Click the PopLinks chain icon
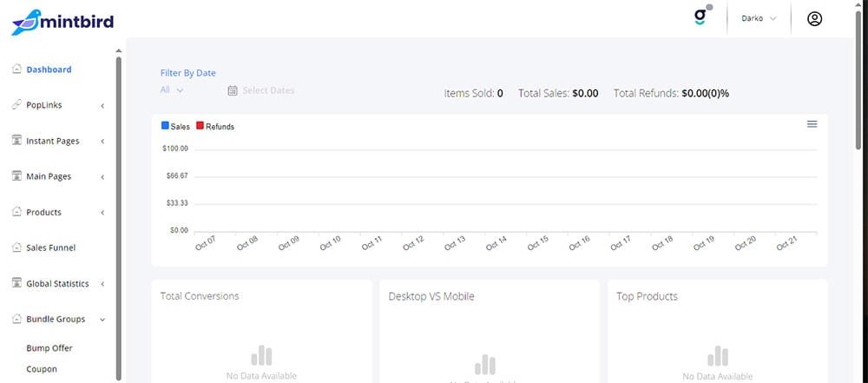The image size is (868, 383). [16, 105]
